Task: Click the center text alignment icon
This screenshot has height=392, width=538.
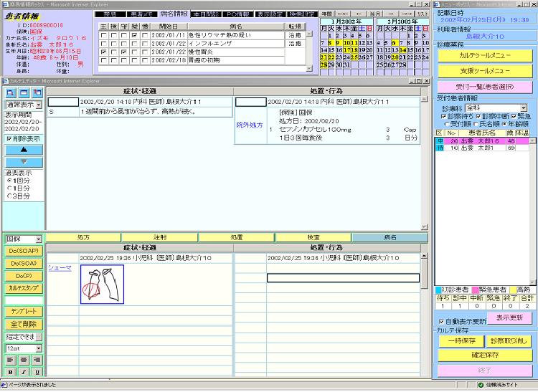Action: 24,360
